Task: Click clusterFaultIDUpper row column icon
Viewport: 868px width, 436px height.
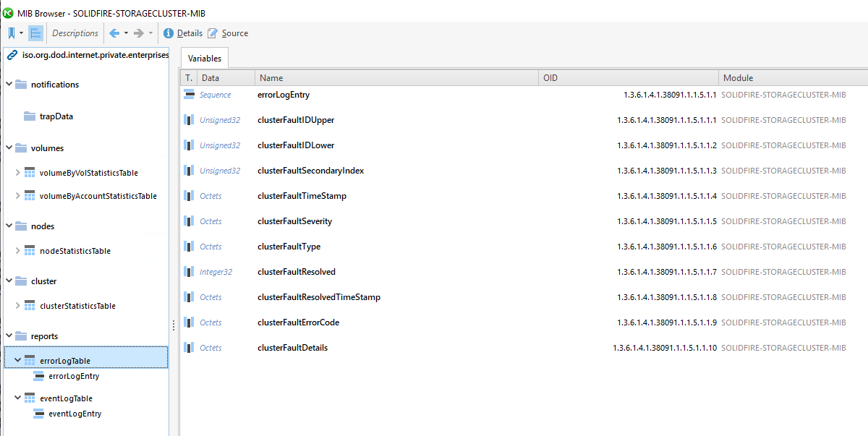Action: (189, 120)
